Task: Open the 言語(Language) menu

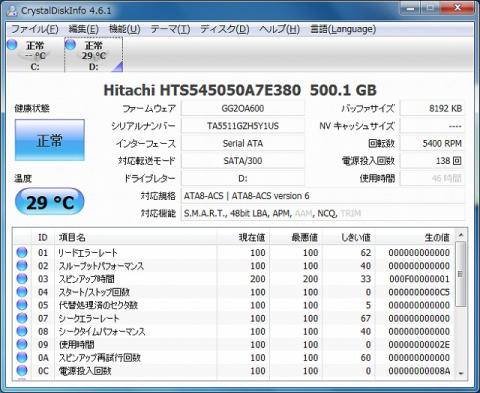Action: 343,29
